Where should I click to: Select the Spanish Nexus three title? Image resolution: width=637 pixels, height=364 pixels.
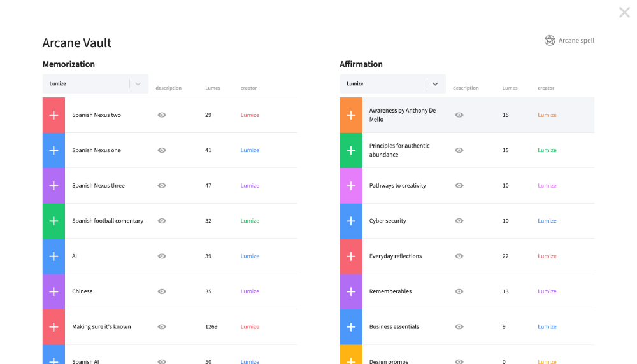coord(98,185)
